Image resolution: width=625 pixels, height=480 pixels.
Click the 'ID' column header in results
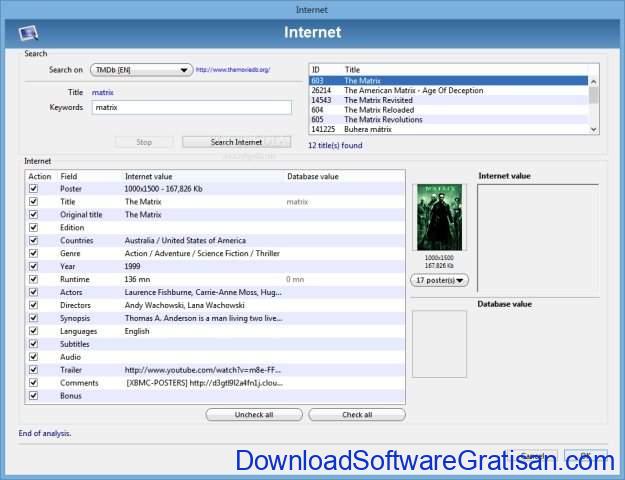pyautogui.click(x=318, y=70)
